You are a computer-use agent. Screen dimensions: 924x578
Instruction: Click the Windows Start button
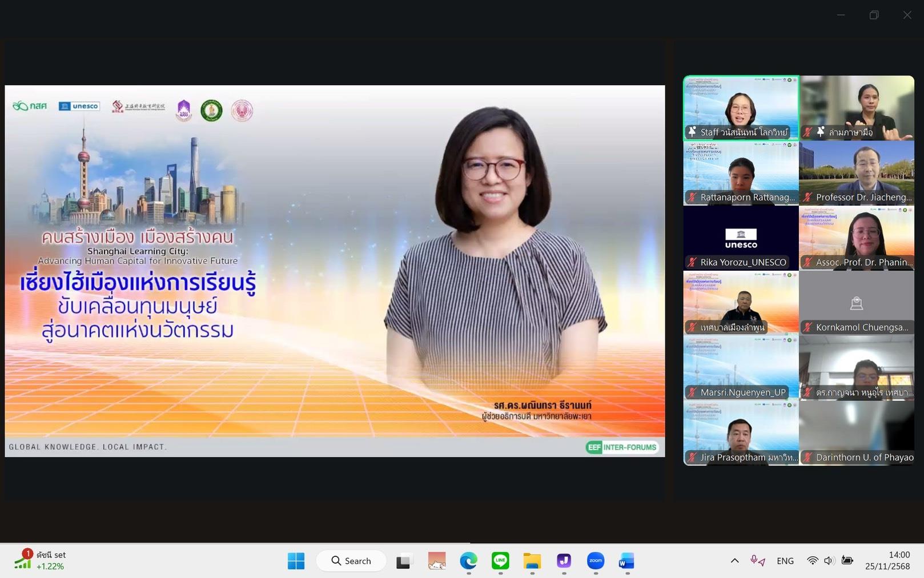tap(296, 561)
